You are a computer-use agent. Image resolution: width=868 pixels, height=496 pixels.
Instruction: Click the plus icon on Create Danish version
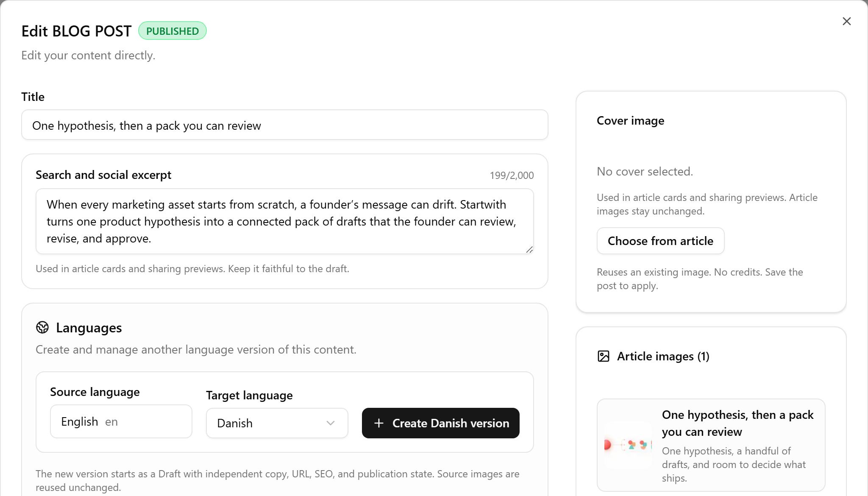pos(379,423)
